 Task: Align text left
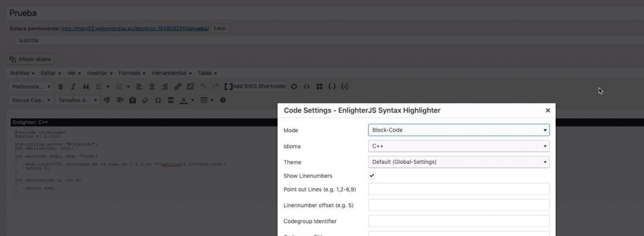tap(139, 87)
